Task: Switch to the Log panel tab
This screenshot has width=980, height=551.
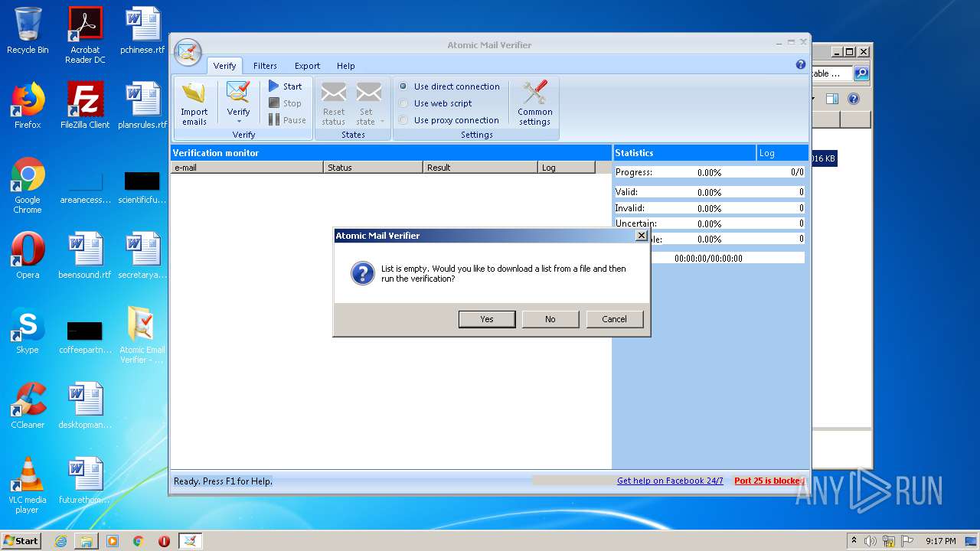Action: pos(782,153)
